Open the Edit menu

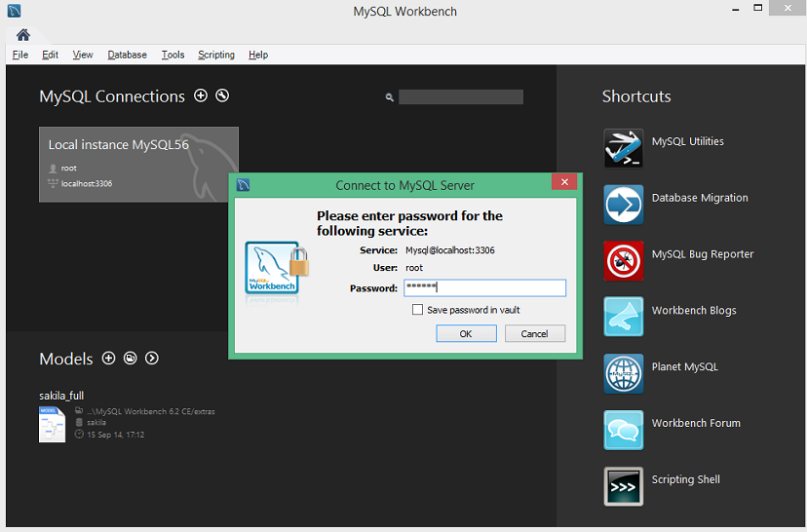[x=50, y=55]
